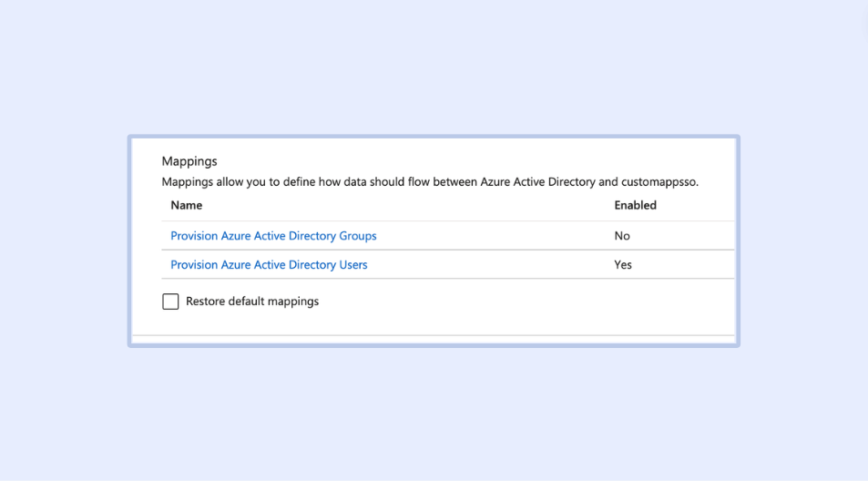
Task: Open Provision Azure Active Directory Groups mapping
Action: click(x=273, y=236)
